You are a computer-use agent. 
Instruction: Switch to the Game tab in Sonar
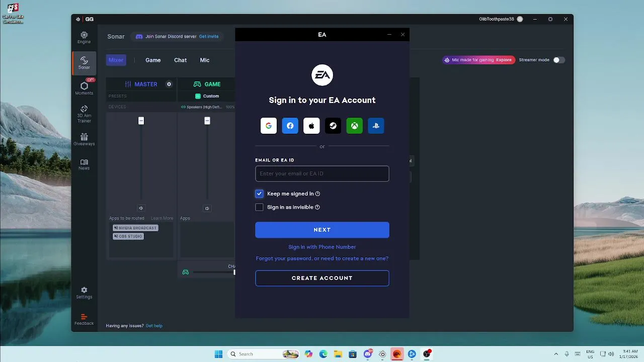click(153, 60)
